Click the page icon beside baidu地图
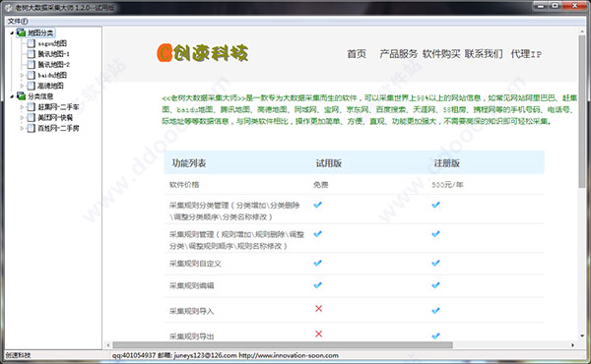The height and width of the screenshot is (364, 591). point(32,75)
